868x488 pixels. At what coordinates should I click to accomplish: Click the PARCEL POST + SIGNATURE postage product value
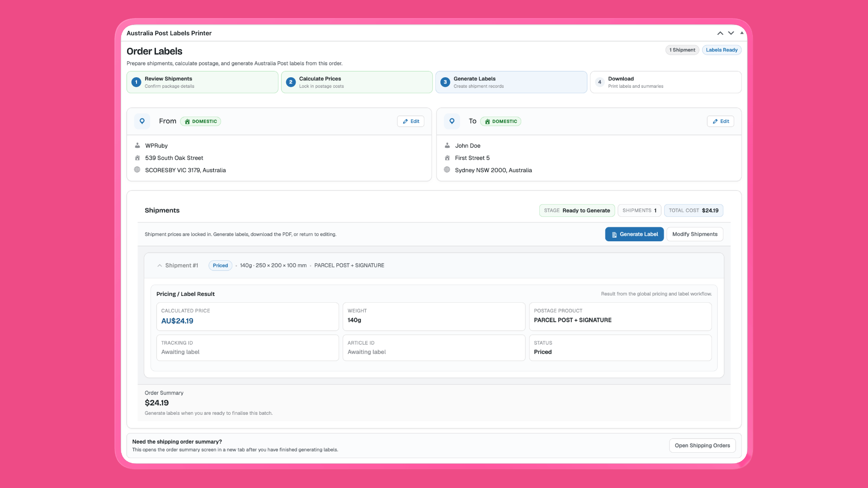tap(573, 320)
